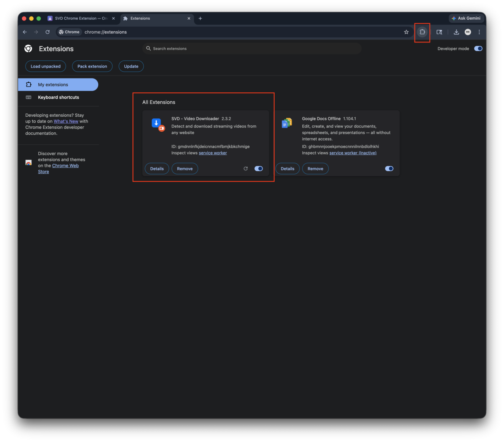
Task: Disable the SVD Video Downloader toggle
Action: pos(259,169)
